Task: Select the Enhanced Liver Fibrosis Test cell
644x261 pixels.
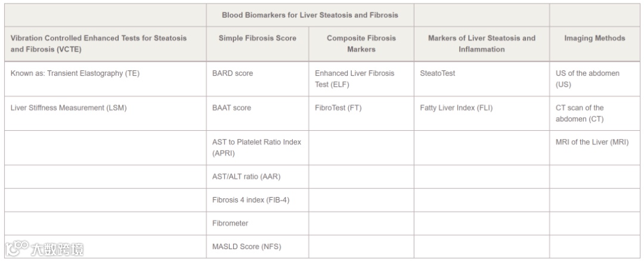Action: coord(354,79)
